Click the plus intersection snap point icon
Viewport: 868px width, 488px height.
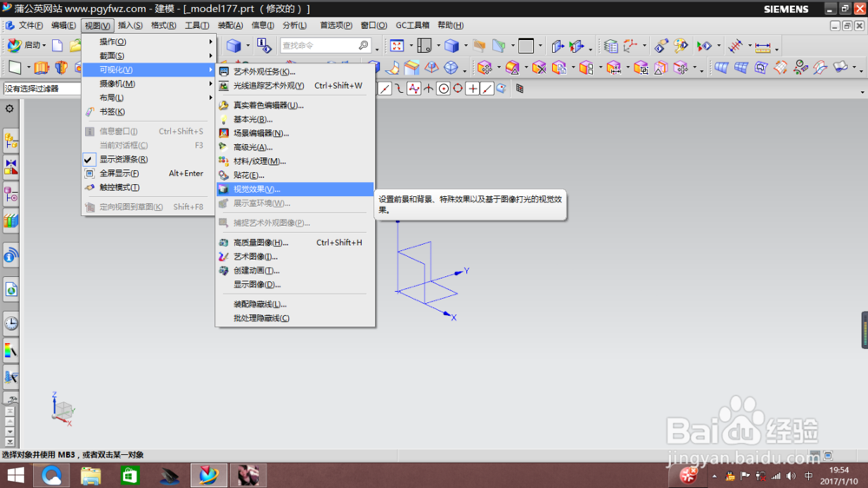coord(472,89)
